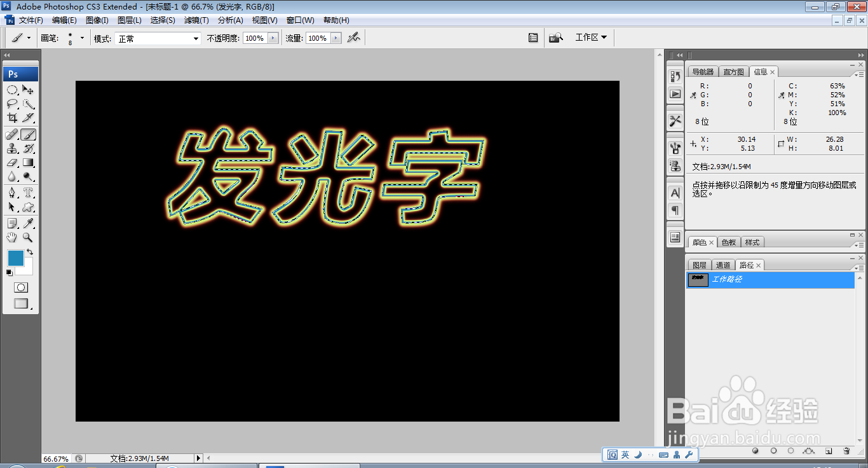Image resolution: width=868 pixels, height=468 pixels.
Task: Select the Crop tool
Action: click(12, 118)
